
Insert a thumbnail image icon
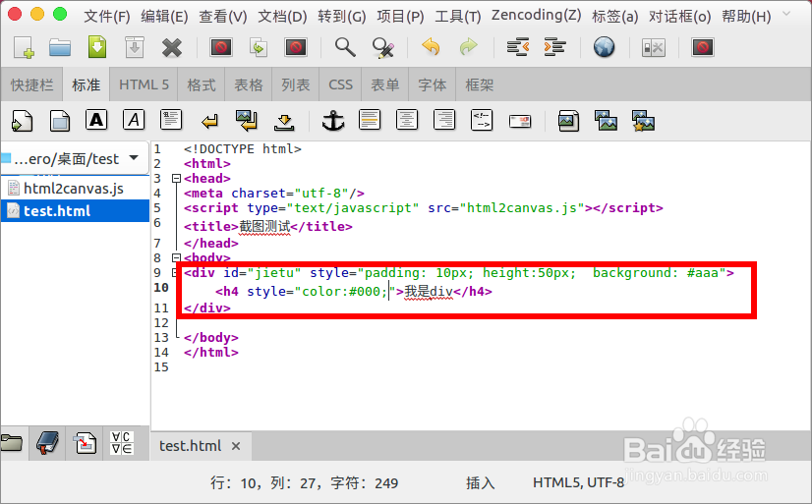click(x=606, y=122)
